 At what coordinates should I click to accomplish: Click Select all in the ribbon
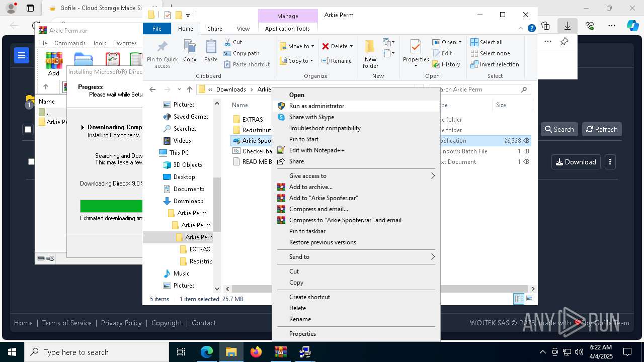(x=486, y=42)
